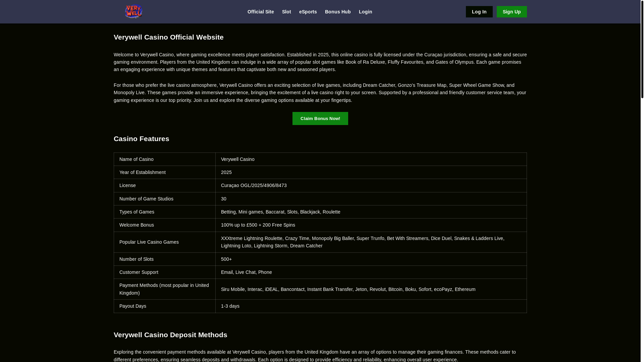Click the 'Betting, Mini games, Baccarat' value cell
Screen dimensions: 644x362
coord(371,212)
